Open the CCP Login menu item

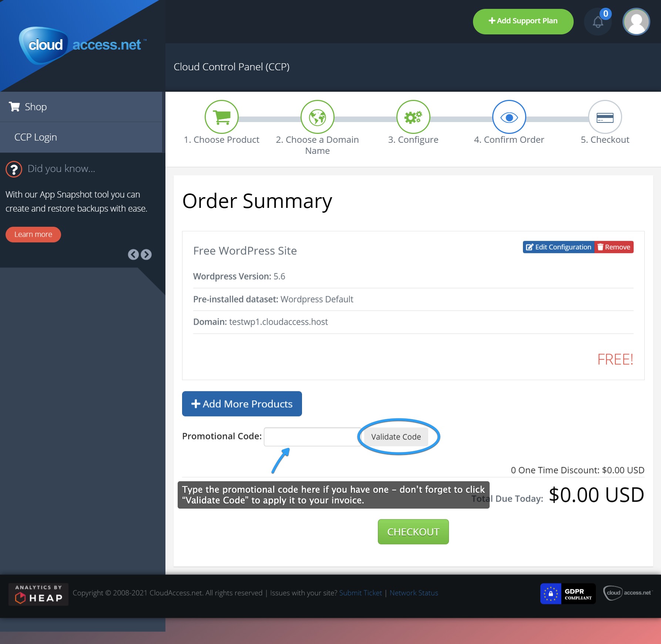(x=81, y=137)
